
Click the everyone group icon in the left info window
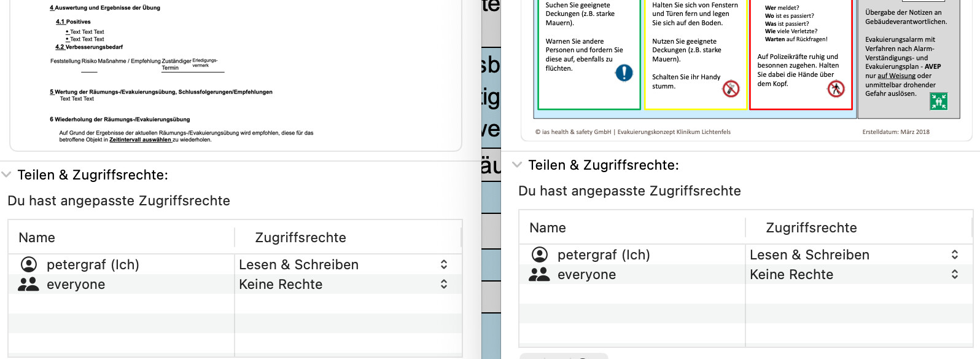tap(28, 284)
